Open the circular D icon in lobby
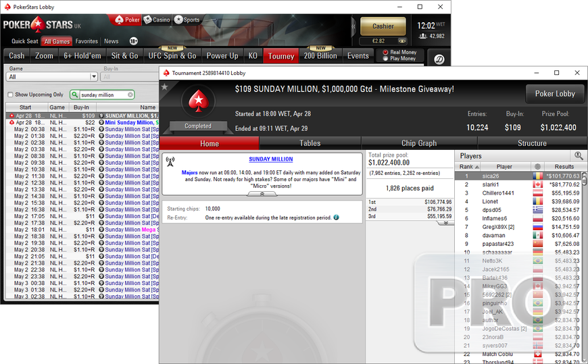The height and width of the screenshot is (364, 588). tap(439, 59)
